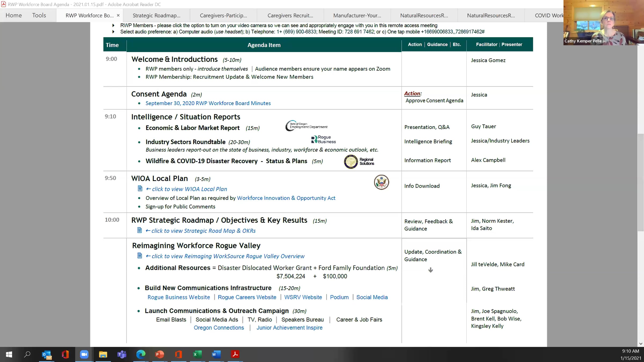The image size is (644, 362).
Task: Click the 'Approve Consent Agenda' action text
Action: pos(434,101)
